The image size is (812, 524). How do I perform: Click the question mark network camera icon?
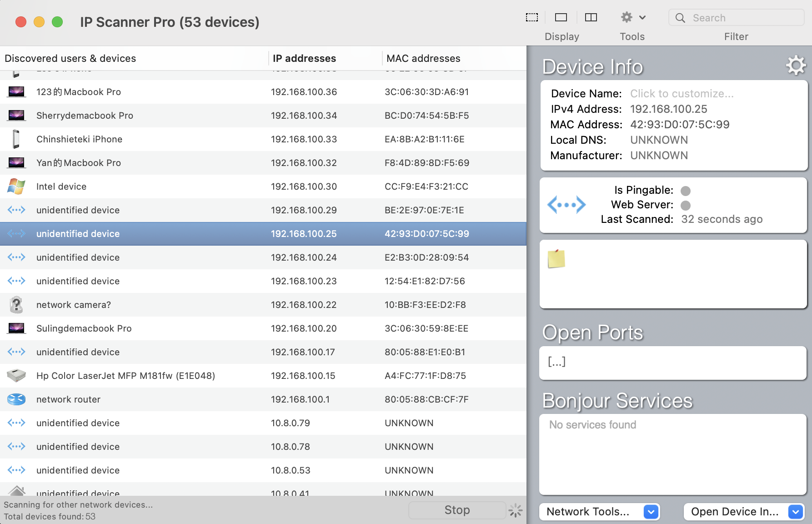[16, 305]
